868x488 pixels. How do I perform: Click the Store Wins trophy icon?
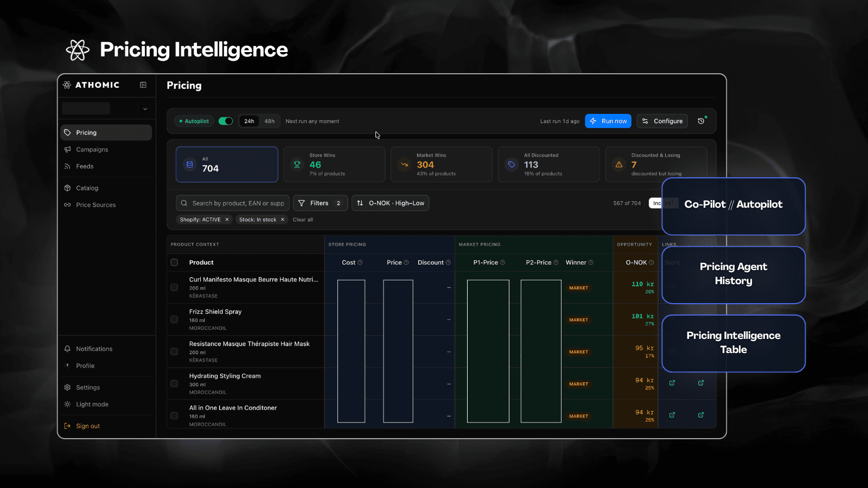click(x=297, y=164)
